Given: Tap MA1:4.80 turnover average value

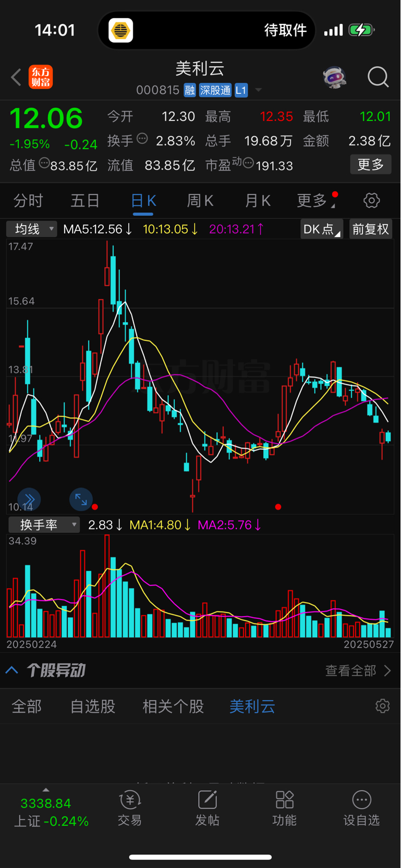Looking at the screenshot, I should (x=160, y=524).
